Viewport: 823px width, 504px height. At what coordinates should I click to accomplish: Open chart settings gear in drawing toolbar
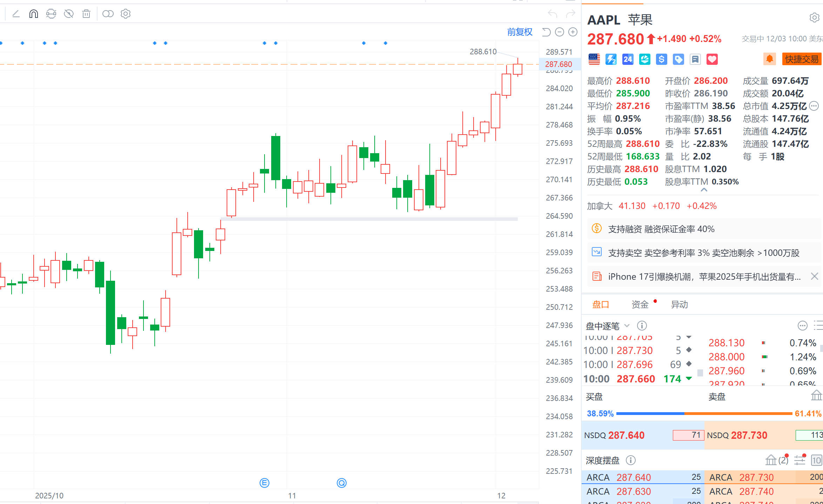click(x=126, y=14)
